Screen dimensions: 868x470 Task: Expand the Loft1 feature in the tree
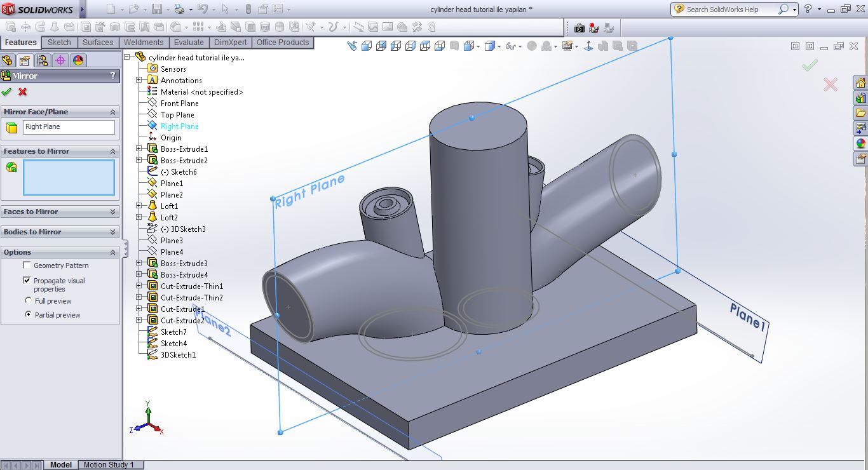[x=139, y=206]
